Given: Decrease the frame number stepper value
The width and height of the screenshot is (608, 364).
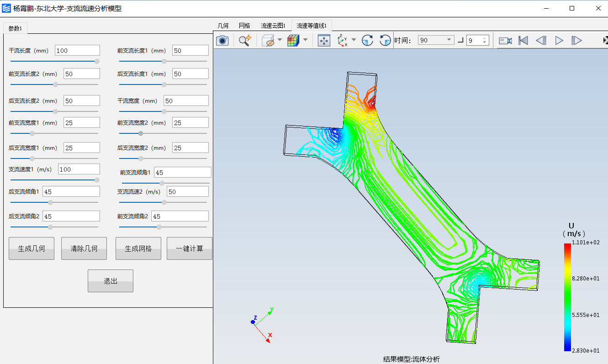Looking at the screenshot, I should pyautogui.click(x=485, y=43).
